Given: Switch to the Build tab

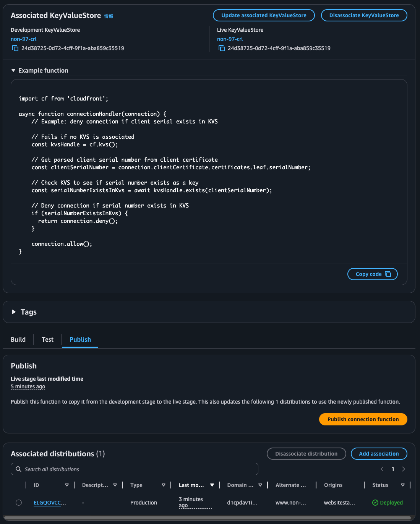Looking at the screenshot, I should click(18, 339).
